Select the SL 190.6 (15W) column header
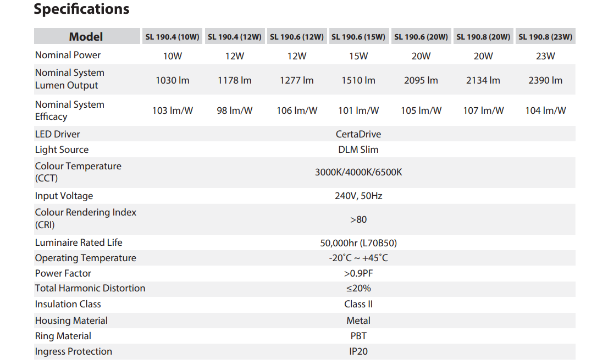Viewport: 608px width, 364px height. pos(358,37)
